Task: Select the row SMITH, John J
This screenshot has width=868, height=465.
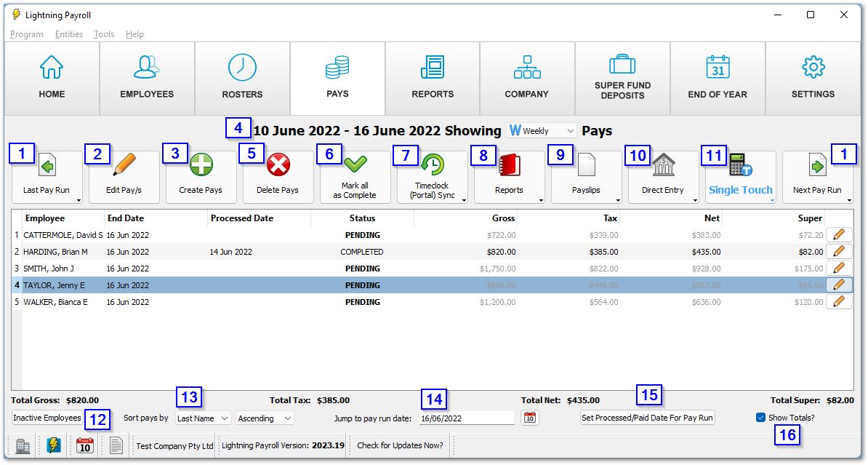Action: [x=432, y=269]
